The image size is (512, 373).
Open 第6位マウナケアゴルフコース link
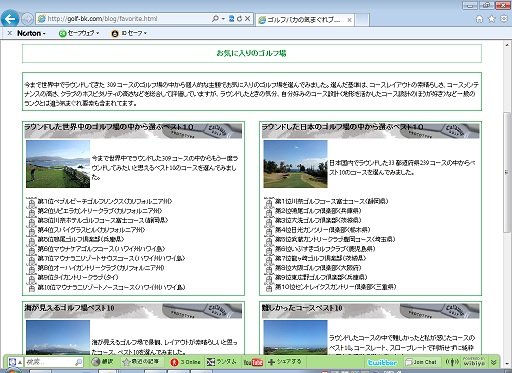(101, 249)
